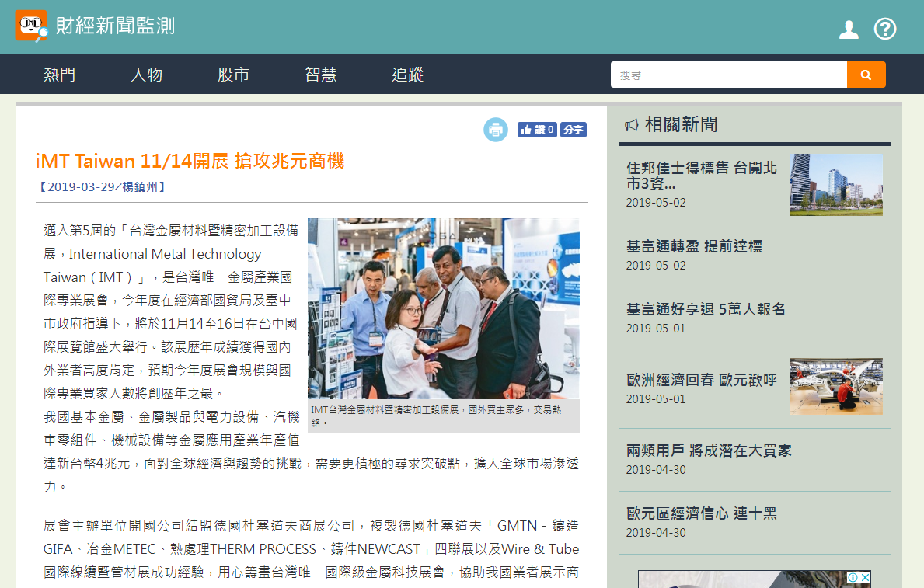The width and height of the screenshot is (924, 588).
Task: Open the 人物 menu tab
Action: pyautogui.click(x=147, y=75)
